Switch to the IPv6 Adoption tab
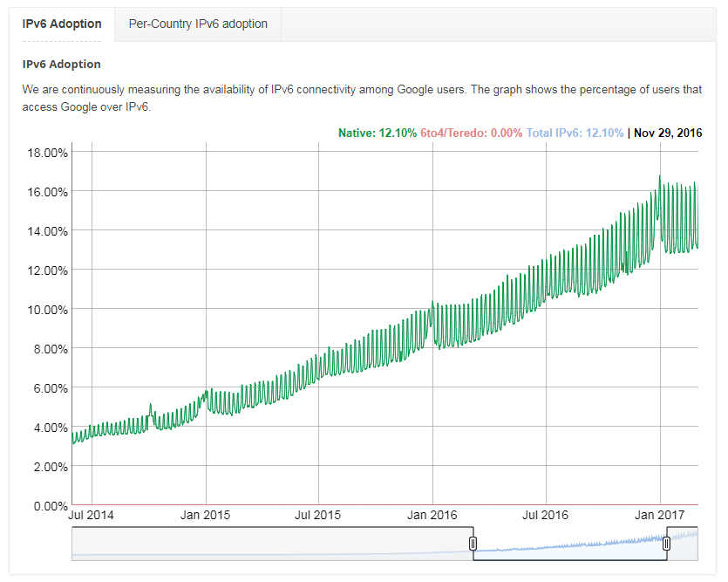Image resolution: width=728 pixels, height=582 pixels. (x=62, y=24)
